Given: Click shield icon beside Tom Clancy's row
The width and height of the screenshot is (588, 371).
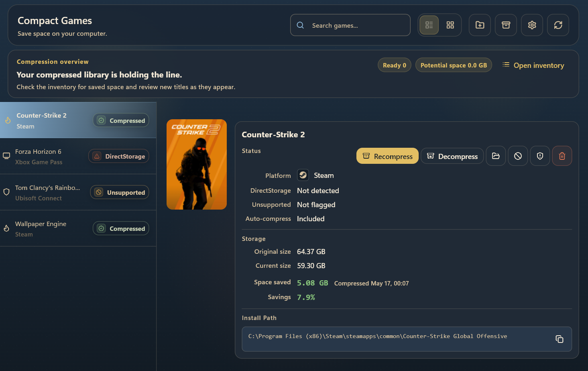Looking at the screenshot, I should pyautogui.click(x=6, y=192).
